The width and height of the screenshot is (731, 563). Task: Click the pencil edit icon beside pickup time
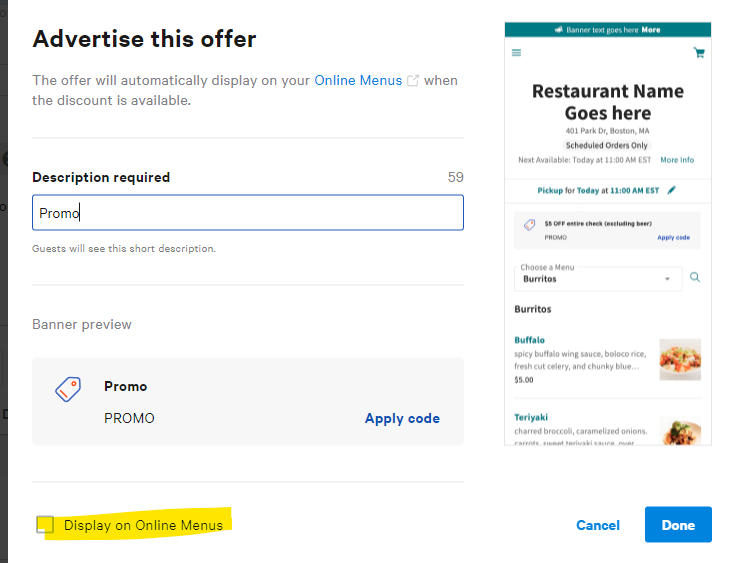coord(672,189)
